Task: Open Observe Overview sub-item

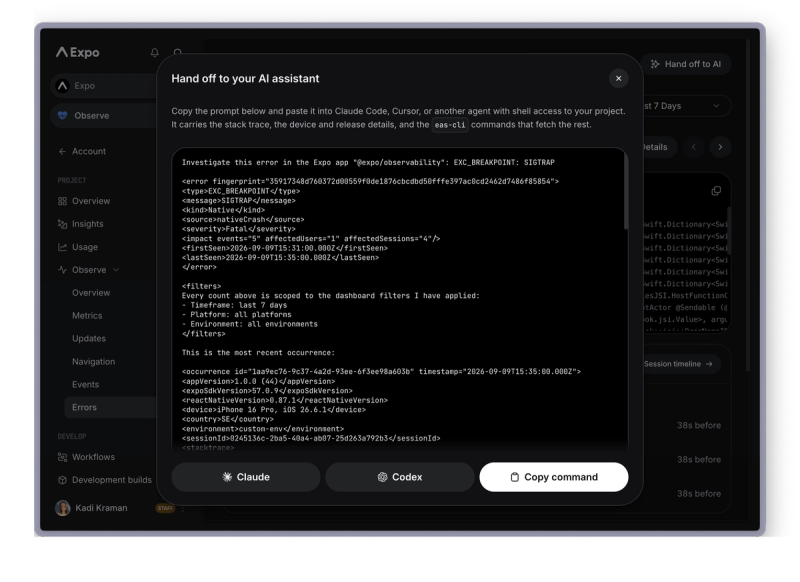Action: [x=91, y=293]
